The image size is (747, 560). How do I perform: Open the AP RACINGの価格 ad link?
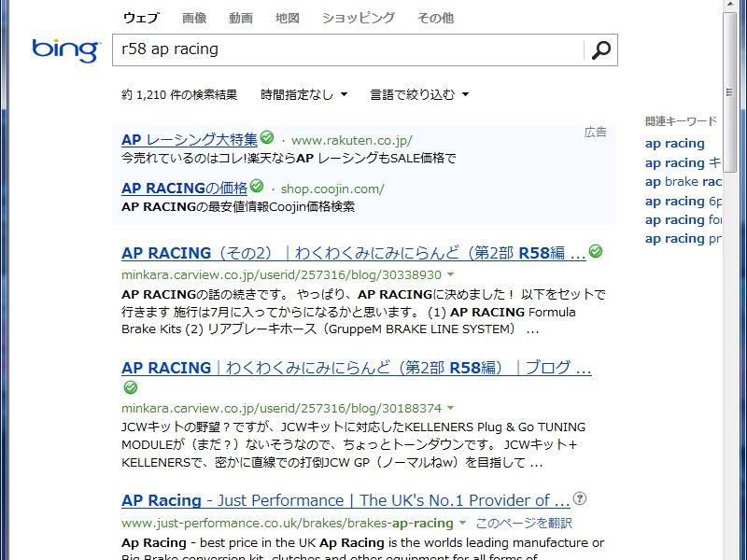[x=184, y=189]
